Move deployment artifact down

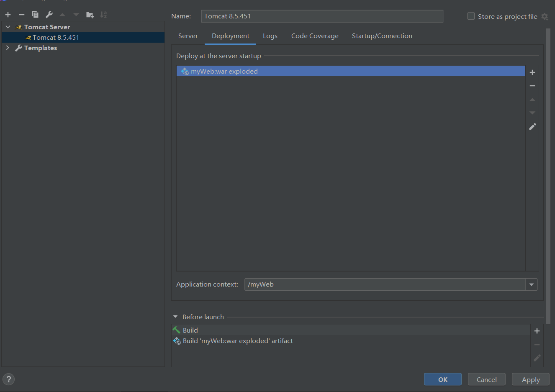point(532,113)
